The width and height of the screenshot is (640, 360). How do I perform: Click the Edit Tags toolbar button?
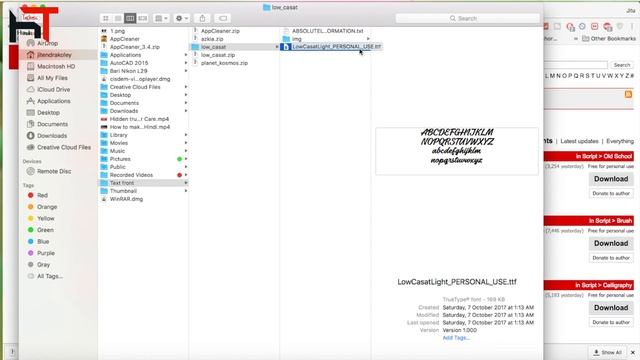point(223,18)
